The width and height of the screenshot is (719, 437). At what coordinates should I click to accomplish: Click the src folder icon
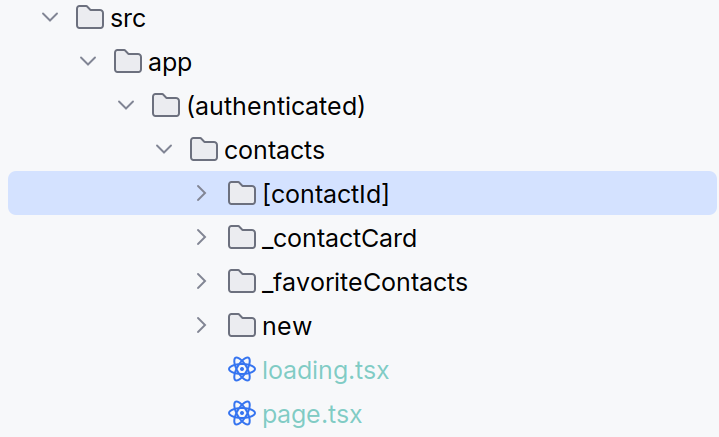(91, 18)
